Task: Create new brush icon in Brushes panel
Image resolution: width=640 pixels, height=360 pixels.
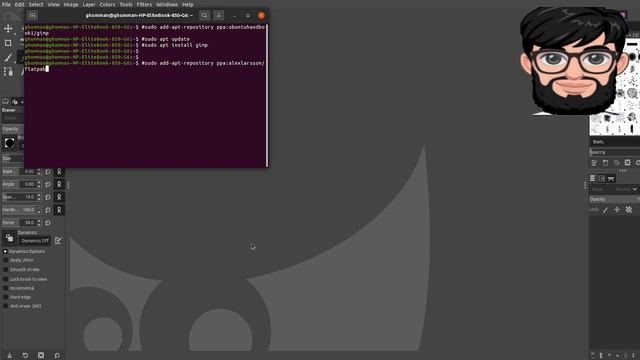Action: [x=605, y=163]
